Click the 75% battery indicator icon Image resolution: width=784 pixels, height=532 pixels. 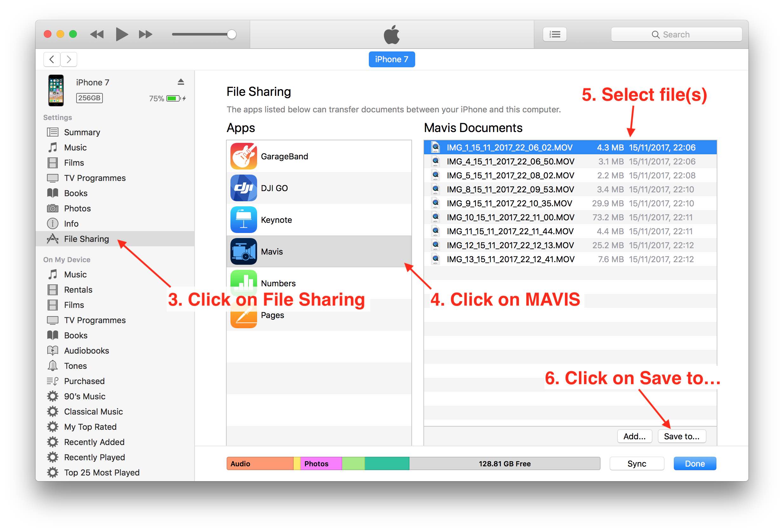click(176, 98)
